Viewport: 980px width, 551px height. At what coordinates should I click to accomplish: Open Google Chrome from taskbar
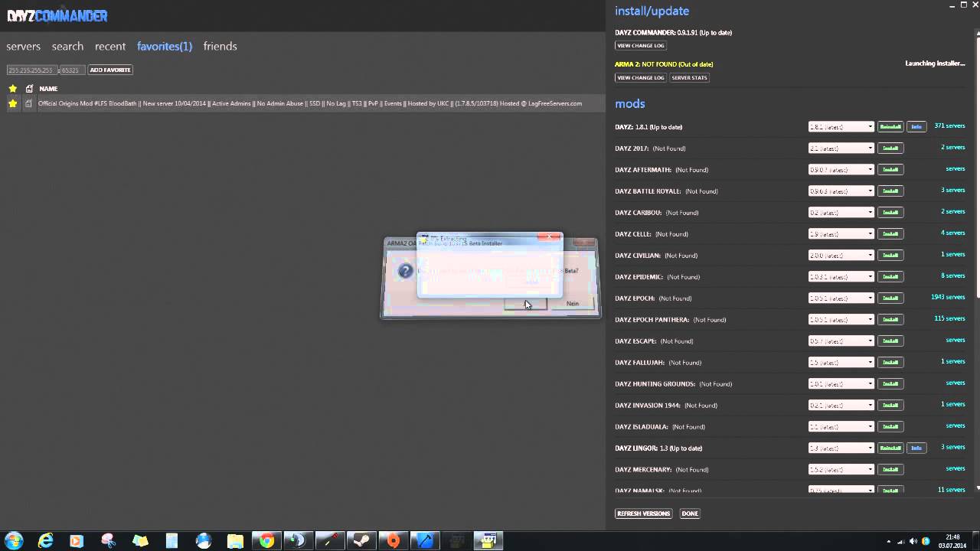pyautogui.click(x=266, y=541)
